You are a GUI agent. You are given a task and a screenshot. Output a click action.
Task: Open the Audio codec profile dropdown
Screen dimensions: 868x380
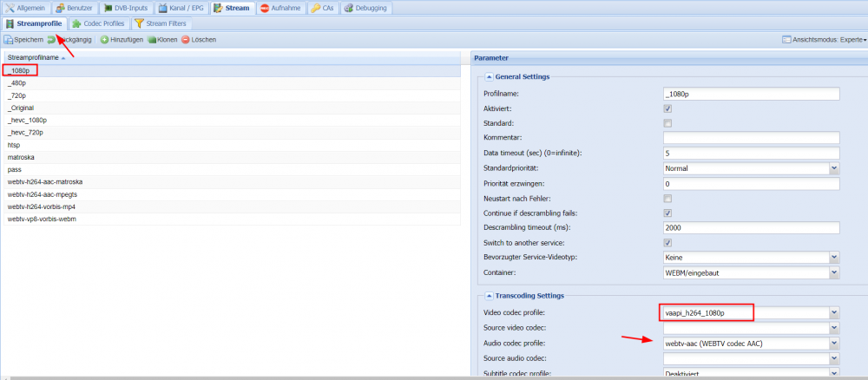834,343
